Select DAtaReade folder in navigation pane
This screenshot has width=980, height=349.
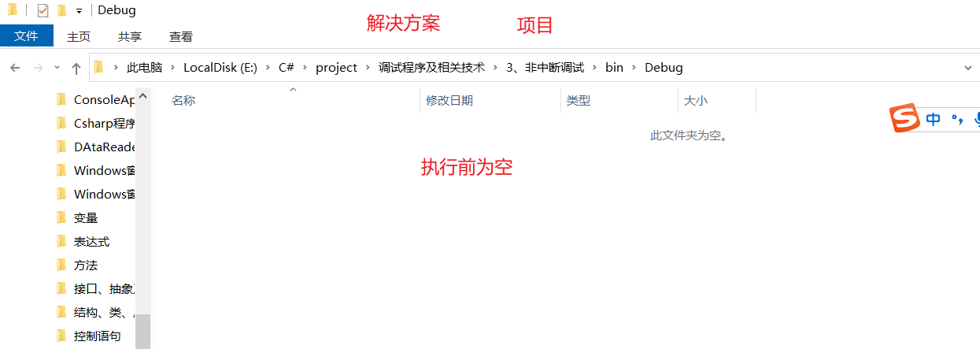(x=105, y=147)
